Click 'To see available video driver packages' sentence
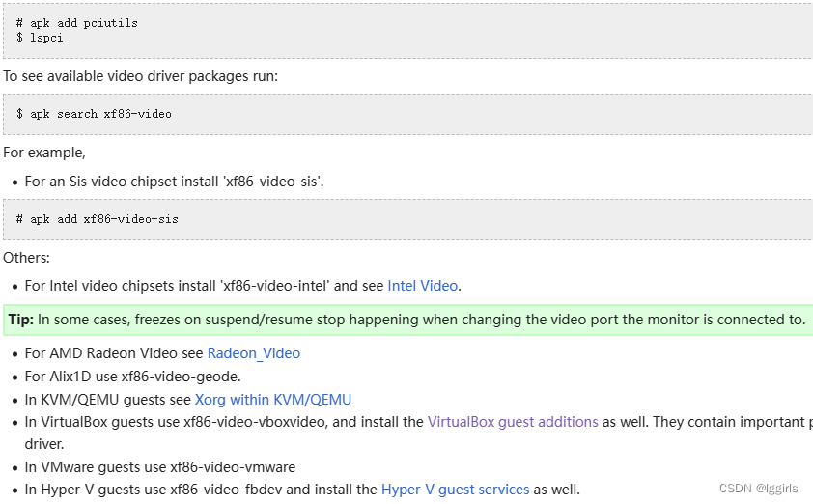 (x=140, y=76)
